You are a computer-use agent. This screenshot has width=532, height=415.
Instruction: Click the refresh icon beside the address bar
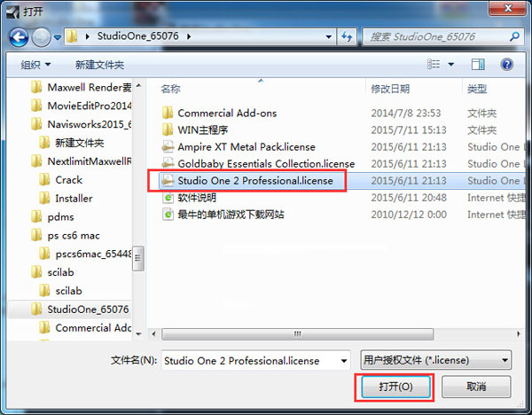[x=347, y=36]
